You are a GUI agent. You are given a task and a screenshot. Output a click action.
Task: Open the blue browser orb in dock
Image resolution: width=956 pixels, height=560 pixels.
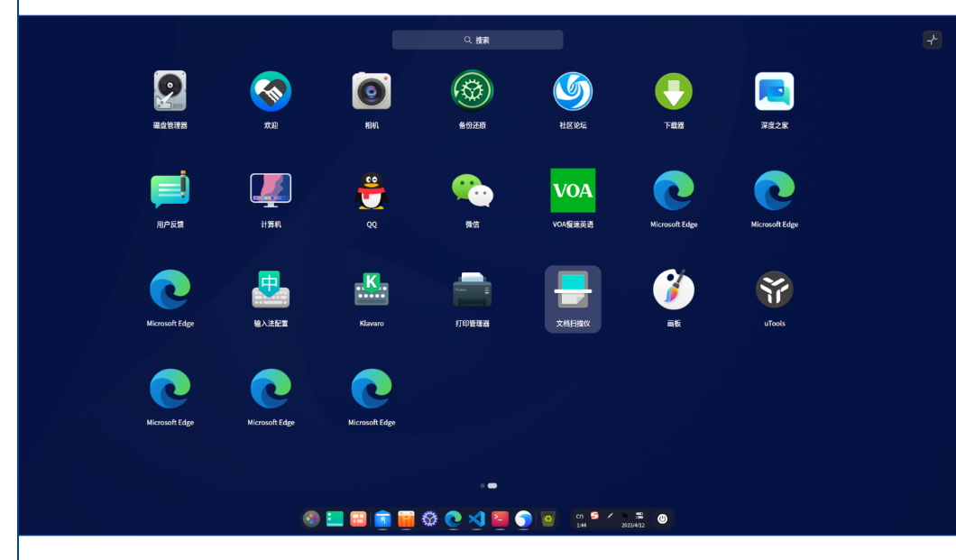(524, 519)
